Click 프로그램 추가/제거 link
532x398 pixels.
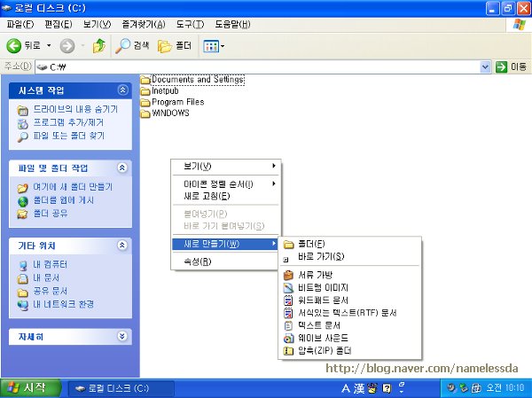(x=68, y=122)
